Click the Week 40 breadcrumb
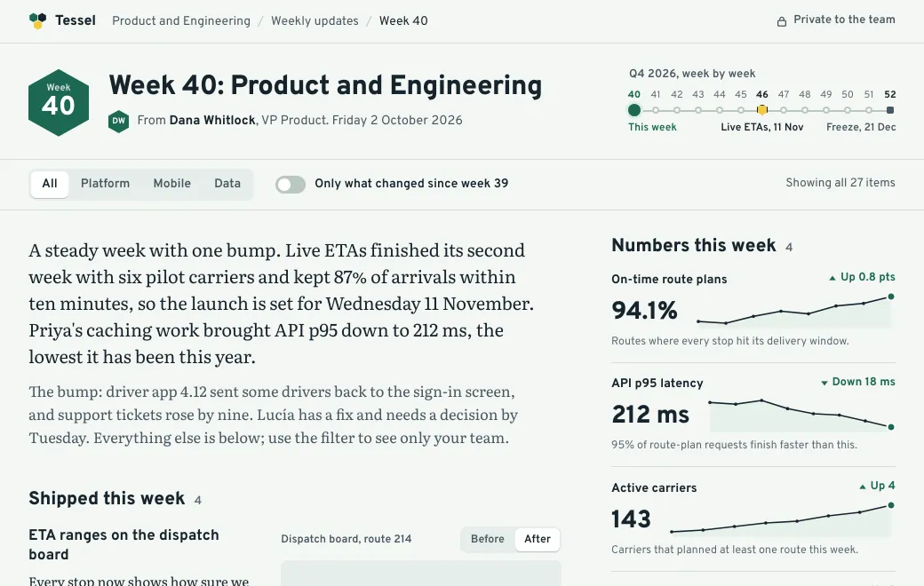 (403, 21)
